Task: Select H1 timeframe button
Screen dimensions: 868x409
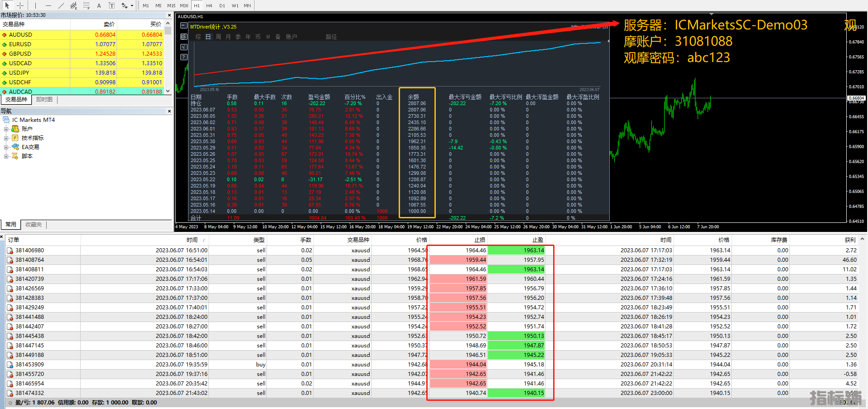Action: 197,5
